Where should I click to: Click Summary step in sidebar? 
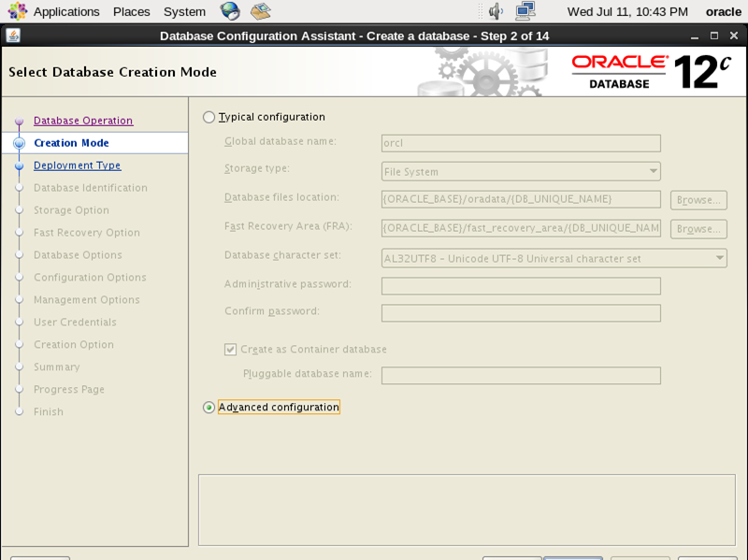(56, 366)
